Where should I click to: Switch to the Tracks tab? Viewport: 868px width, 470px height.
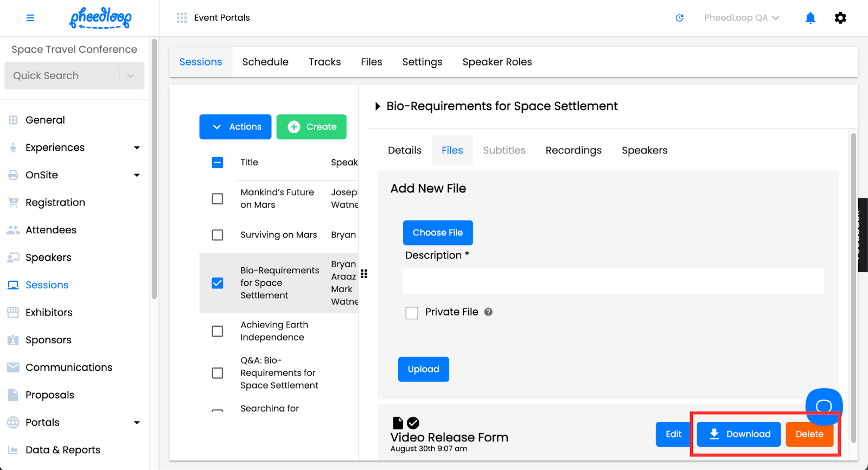click(324, 62)
